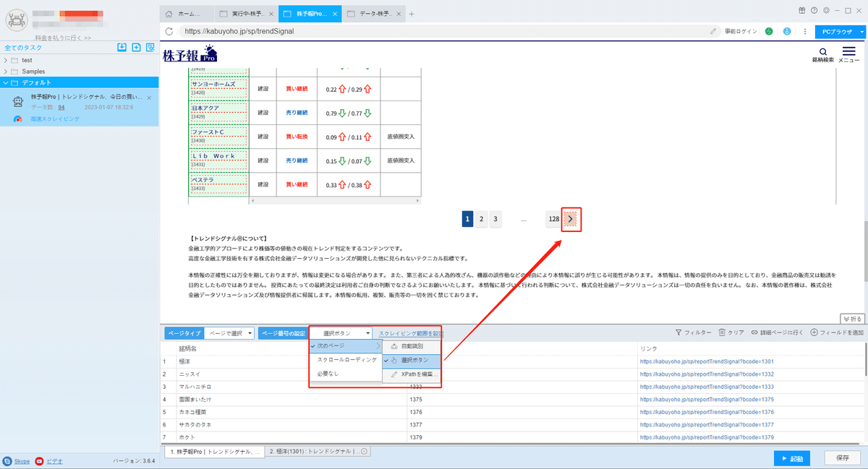868x469 pixels.
Task: Open the ページで選択 dropdown
Action: pyautogui.click(x=229, y=333)
